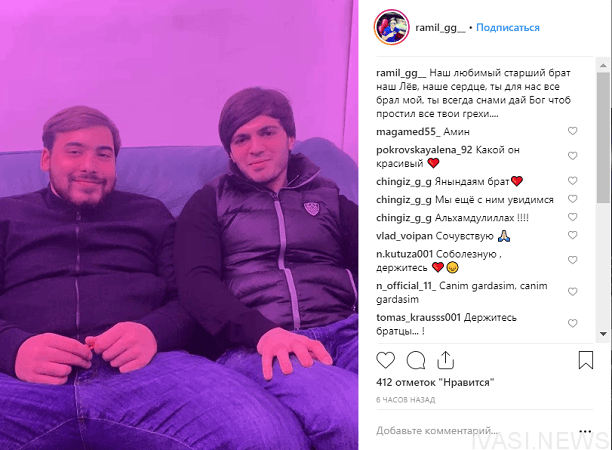Open the three-dots more options menu
Image resolution: width=612 pixels, height=450 pixels.
(x=585, y=431)
